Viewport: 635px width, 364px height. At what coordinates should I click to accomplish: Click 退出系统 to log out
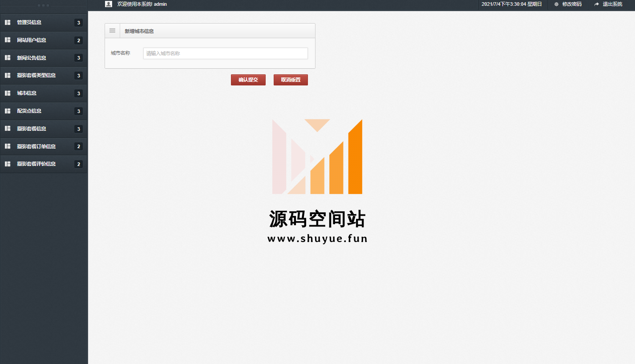[x=613, y=4]
